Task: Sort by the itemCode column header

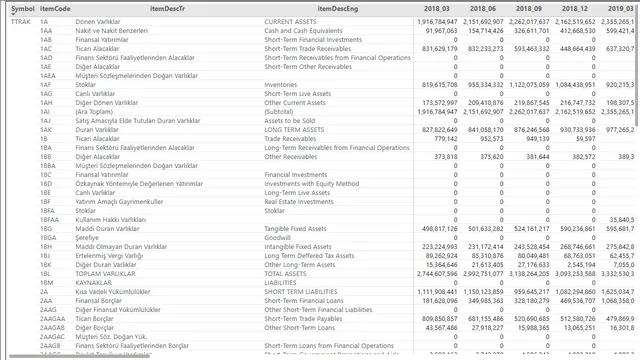Action: [x=55, y=9]
